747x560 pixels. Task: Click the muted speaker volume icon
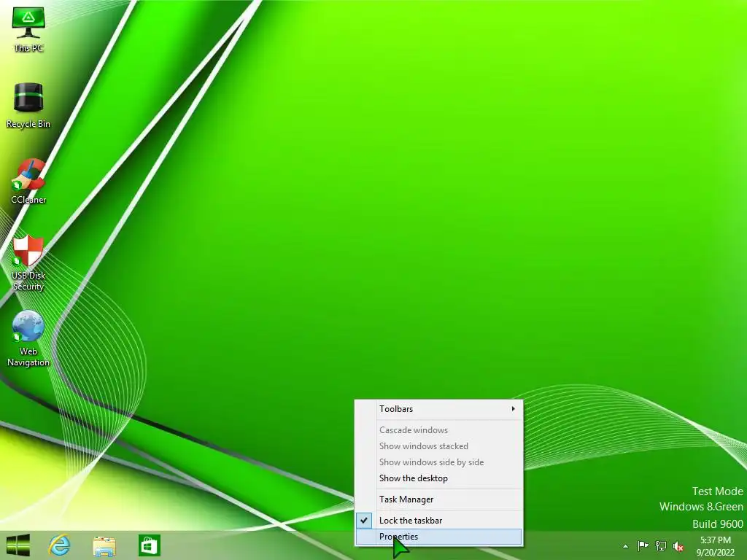(678, 546)
